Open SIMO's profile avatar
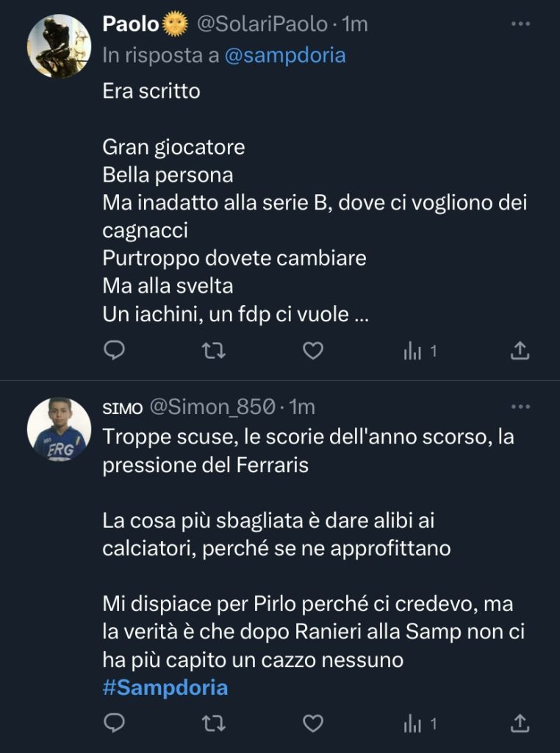The width and height of the screenshot is (560, 753). click(x=59, y=429)
